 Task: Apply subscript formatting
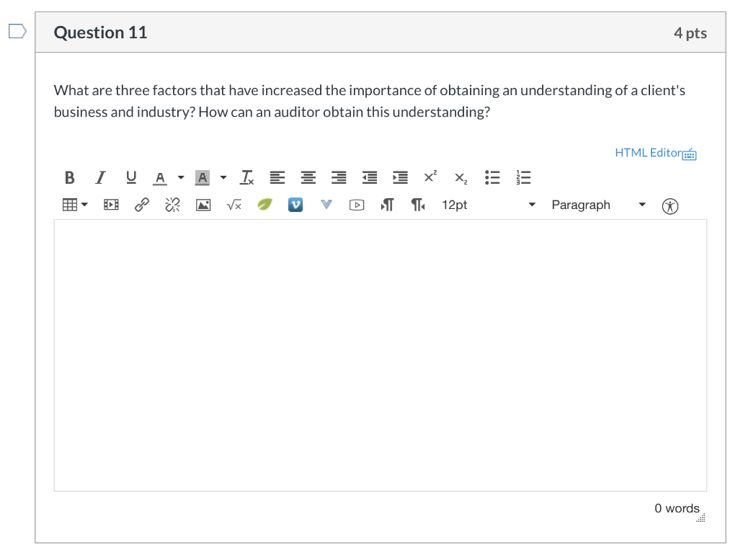click(461, 178)
